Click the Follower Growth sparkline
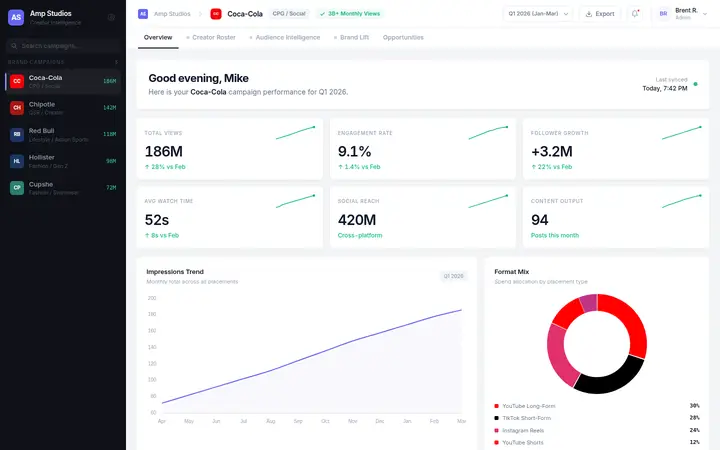The image size is (720, 450). click(x=681, y=133)
